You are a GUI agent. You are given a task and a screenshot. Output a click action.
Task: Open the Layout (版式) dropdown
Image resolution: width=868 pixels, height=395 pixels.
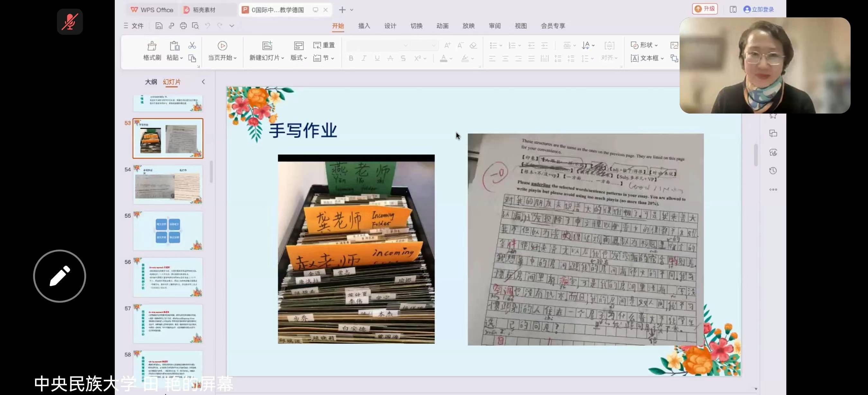tap(299, 58)
